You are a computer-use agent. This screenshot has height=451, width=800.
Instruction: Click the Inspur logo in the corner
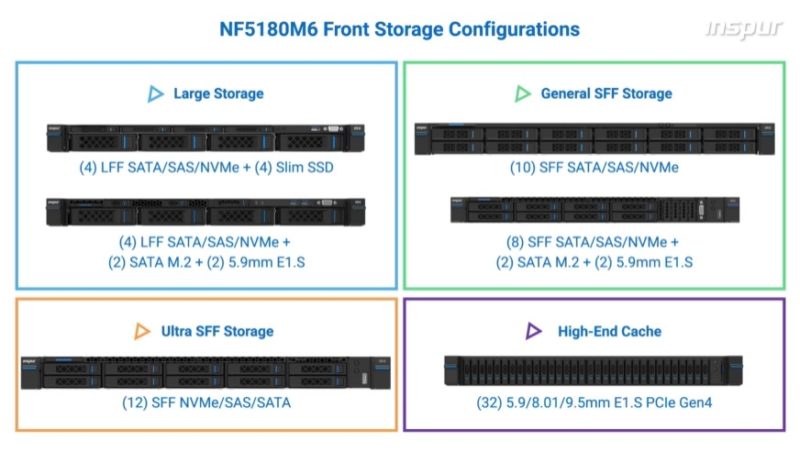point(744,29)
